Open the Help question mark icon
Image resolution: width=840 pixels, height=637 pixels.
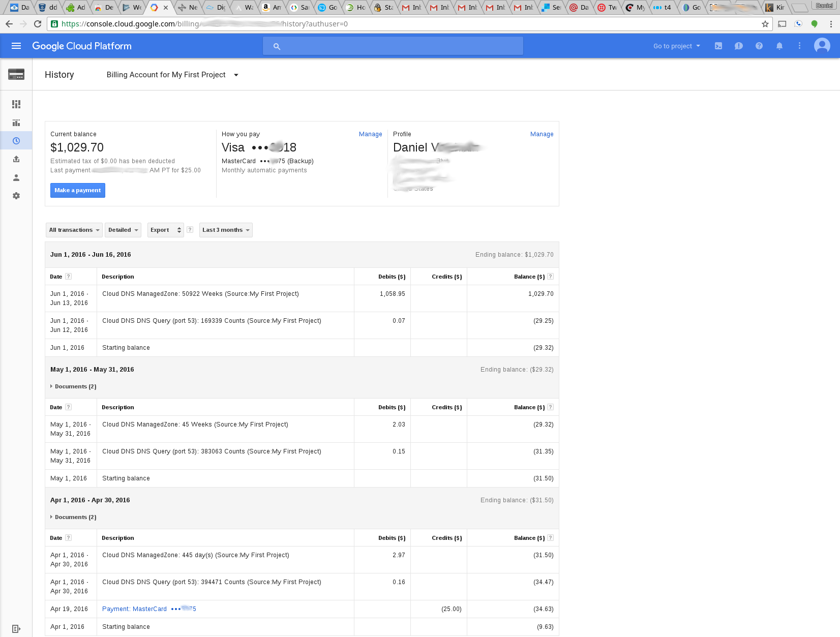[x=759, y=46]
